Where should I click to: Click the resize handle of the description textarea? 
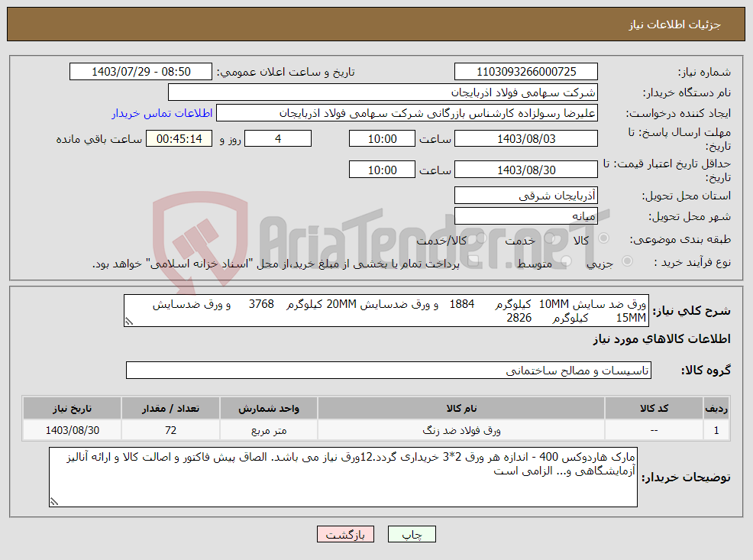click(128, 322)
